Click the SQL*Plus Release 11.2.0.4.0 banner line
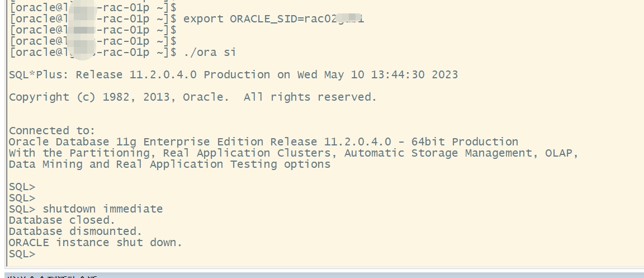Viewport: 644px width, 278px height. point(233,75)
